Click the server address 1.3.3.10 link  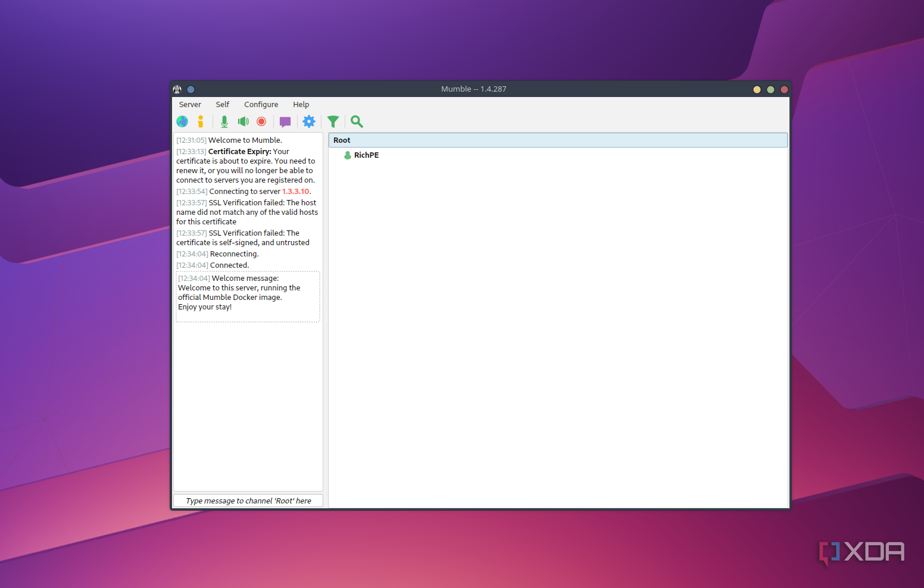(295, 192)
